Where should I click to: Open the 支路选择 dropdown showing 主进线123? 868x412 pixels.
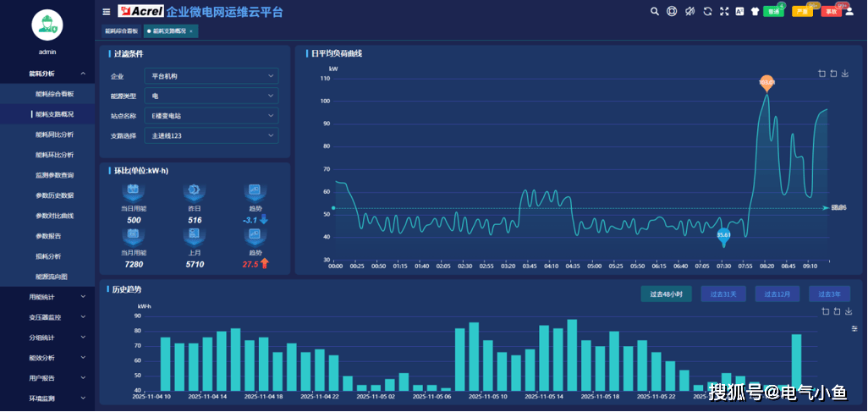click(x=212, y=135)
